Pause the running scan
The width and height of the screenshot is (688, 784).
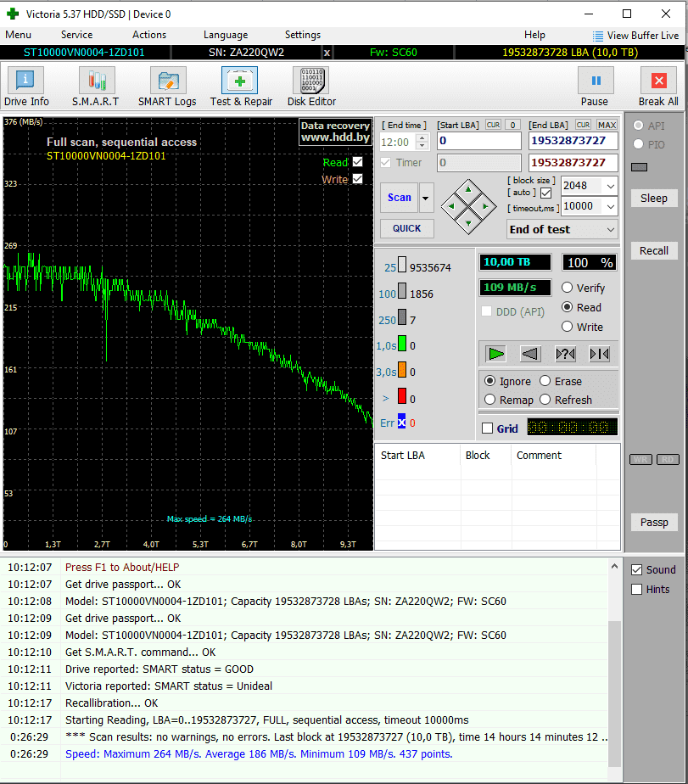pyautogui.click(x=595, y=87)
